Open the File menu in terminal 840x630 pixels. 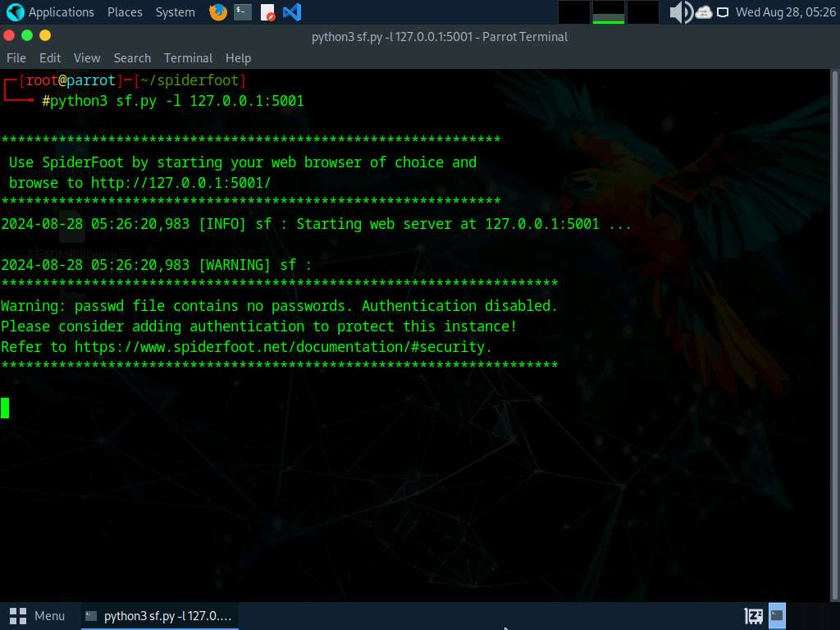pos(16,58)
